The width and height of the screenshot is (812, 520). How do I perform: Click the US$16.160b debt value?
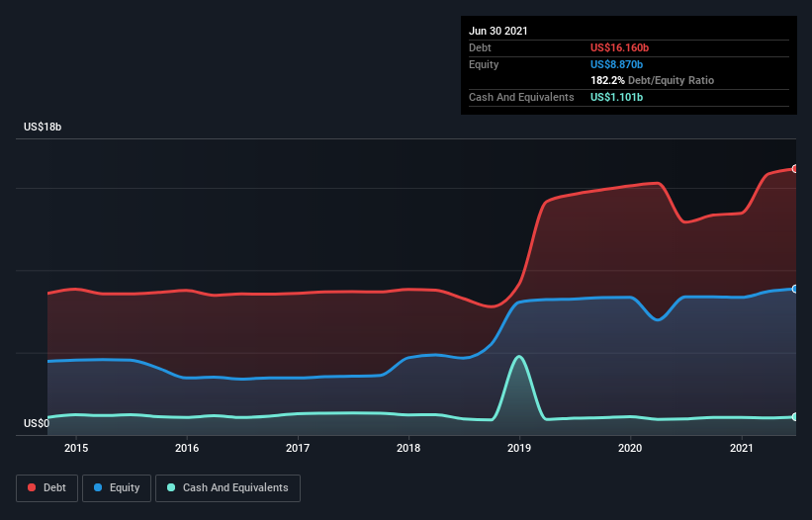(619, 47)
